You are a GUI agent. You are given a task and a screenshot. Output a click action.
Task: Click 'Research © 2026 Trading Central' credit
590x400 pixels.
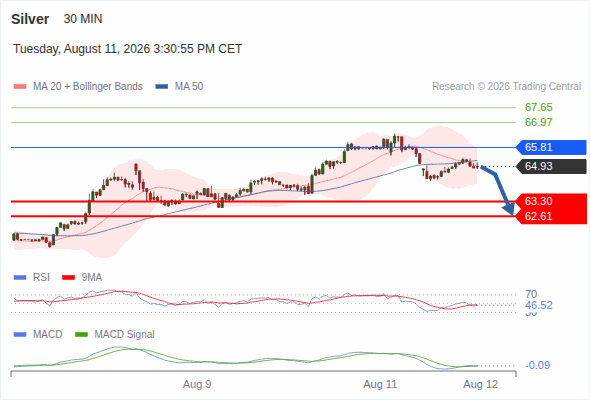point(506,87)
